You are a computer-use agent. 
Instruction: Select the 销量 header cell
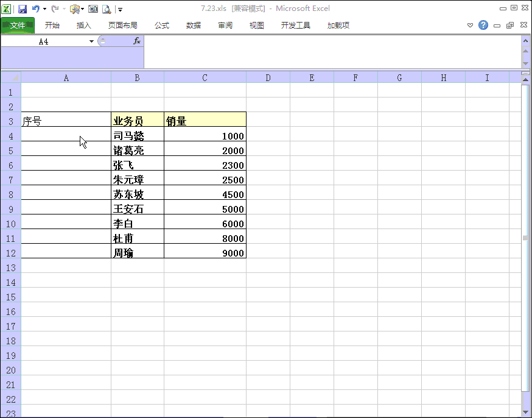(x=205, y=119)
